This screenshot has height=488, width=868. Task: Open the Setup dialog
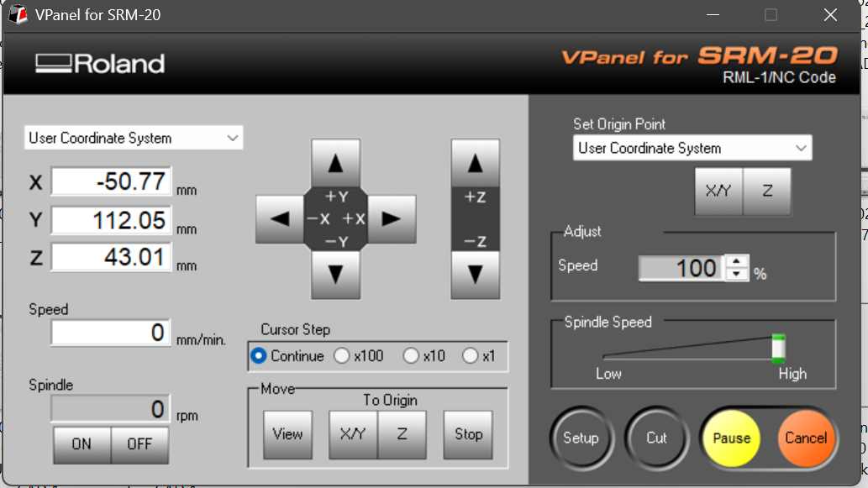[x=581, y=438]
